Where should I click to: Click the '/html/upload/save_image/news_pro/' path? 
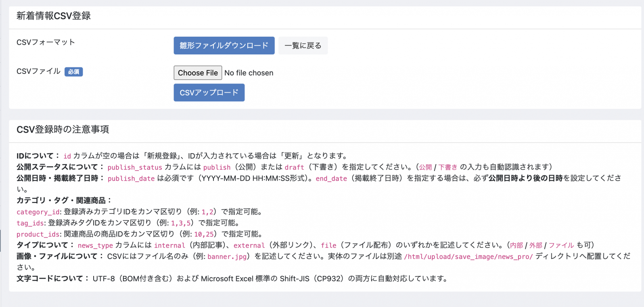pyautogui.click(x=468, y=257)
